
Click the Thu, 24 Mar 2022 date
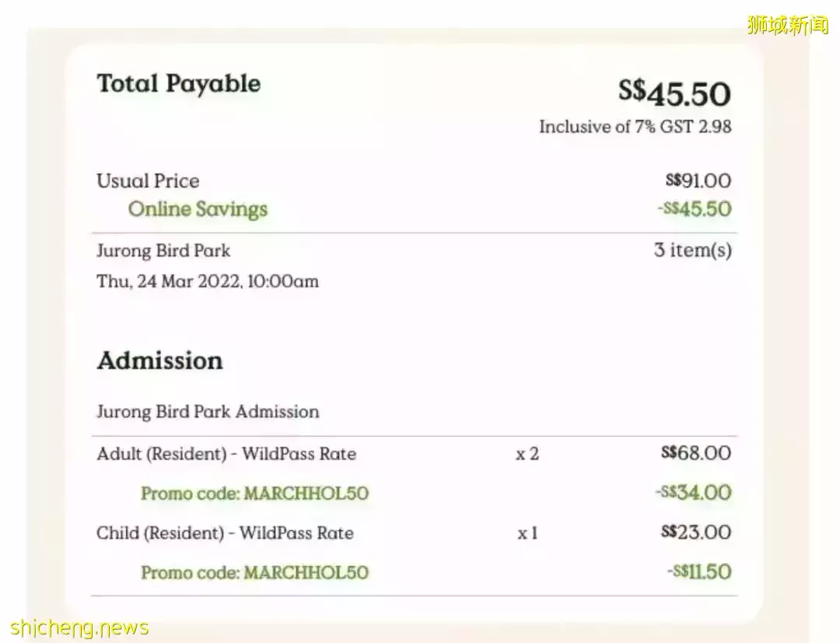click(207, 281)
